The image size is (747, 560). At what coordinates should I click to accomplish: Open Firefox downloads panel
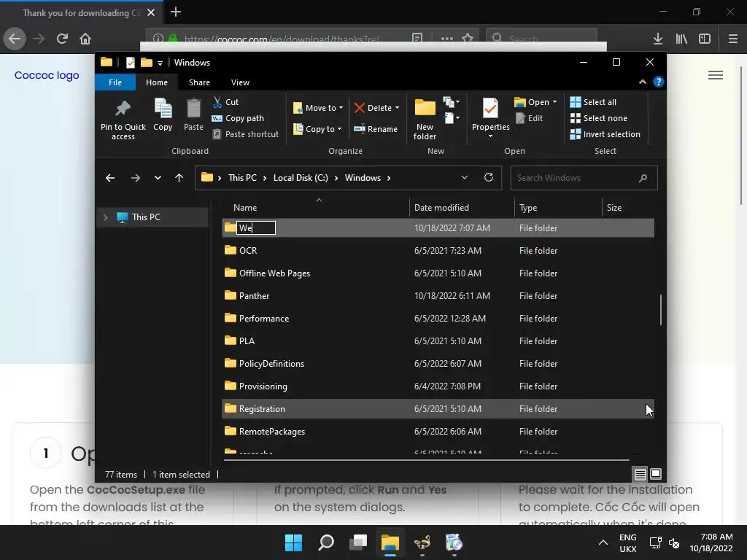[x=658, y=39]
